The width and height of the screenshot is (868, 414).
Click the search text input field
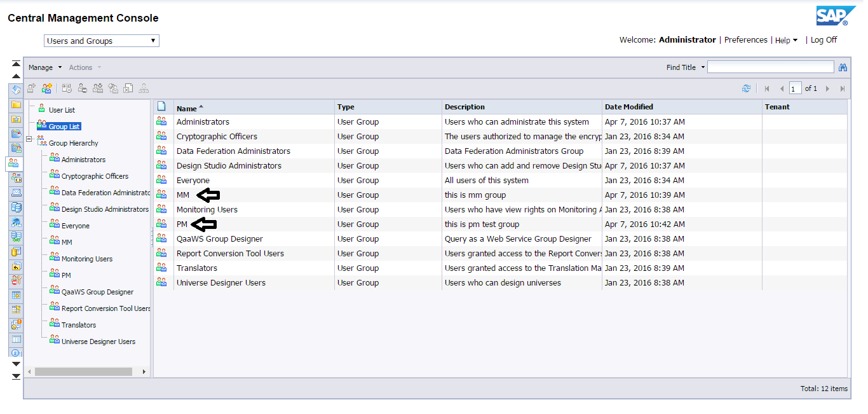(x=770, y=67)
